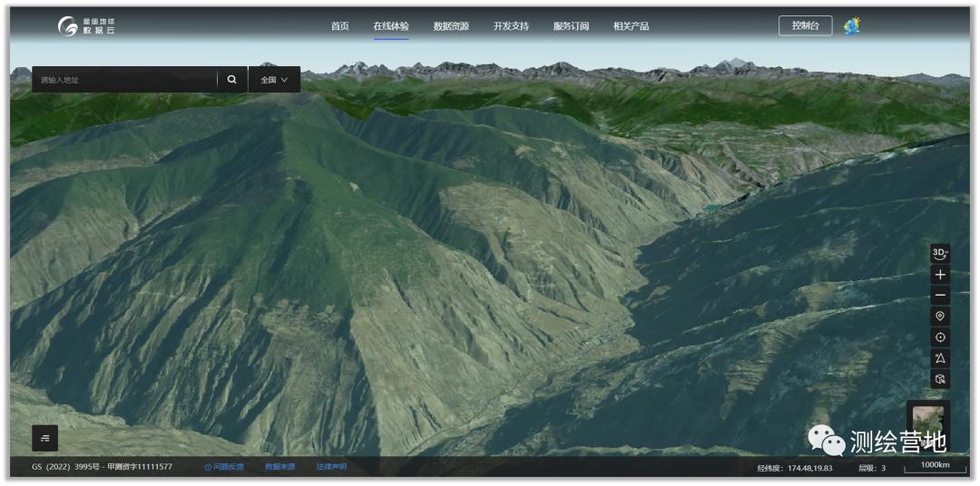The width and height of the screenshot is (980, 486).
Task: Zoom in with the plus icon
Action: (x=940, y=275)
